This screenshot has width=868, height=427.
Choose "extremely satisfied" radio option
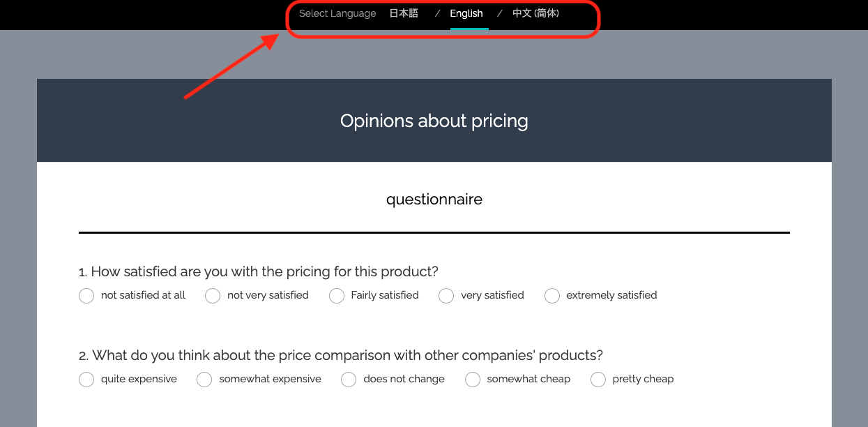552,296
